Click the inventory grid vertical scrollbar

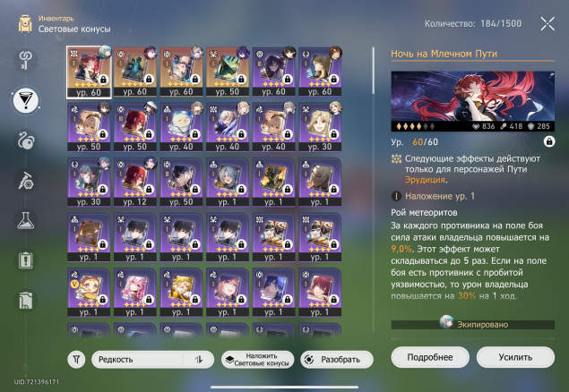click(374, 71)
